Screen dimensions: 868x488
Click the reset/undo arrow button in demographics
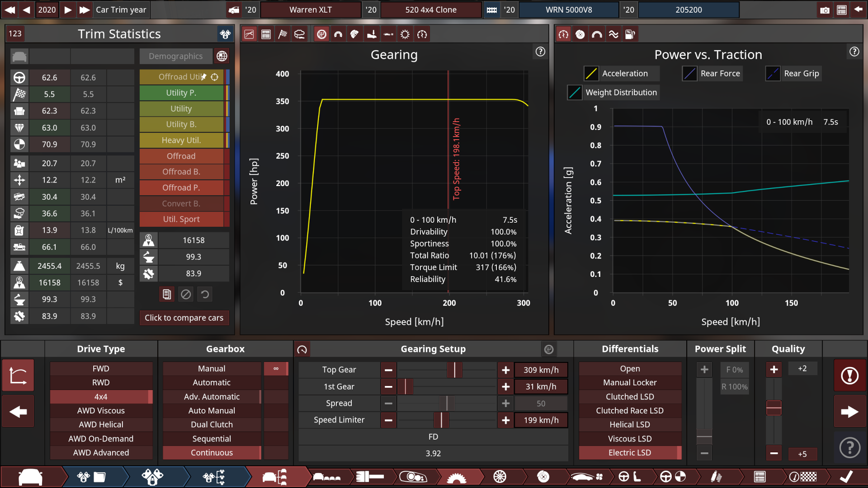pos(204,293)
